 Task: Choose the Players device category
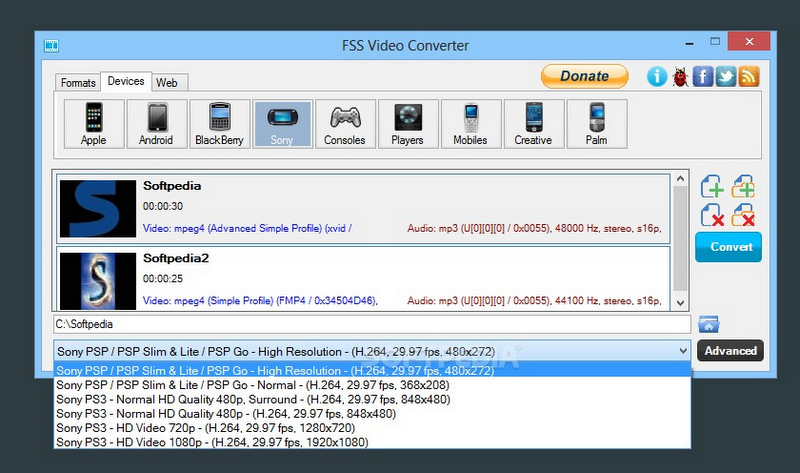click(408, 124)
